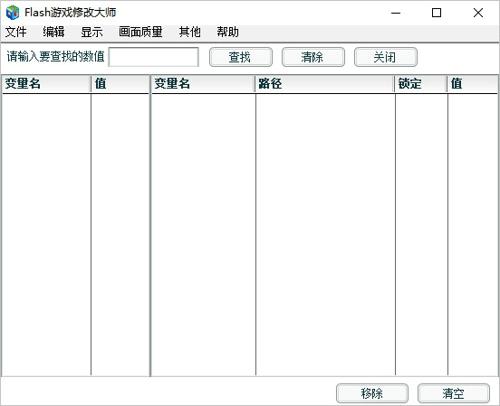The image size is (500, 406).
Task: Click left table's 变量名 column header
Action: 46,84
